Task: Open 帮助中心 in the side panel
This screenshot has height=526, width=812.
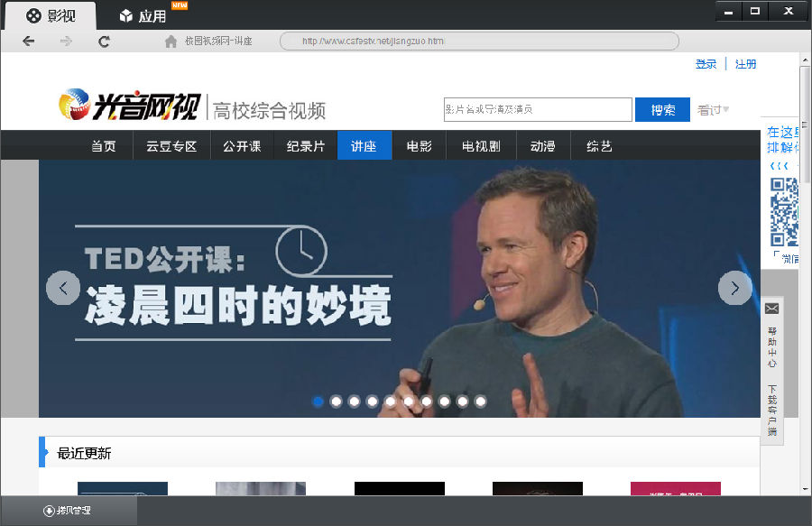Action: tap(772, 346)
